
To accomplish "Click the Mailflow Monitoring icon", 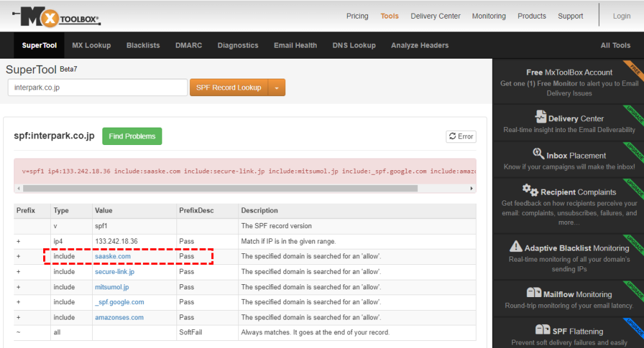I will point(534,293).
